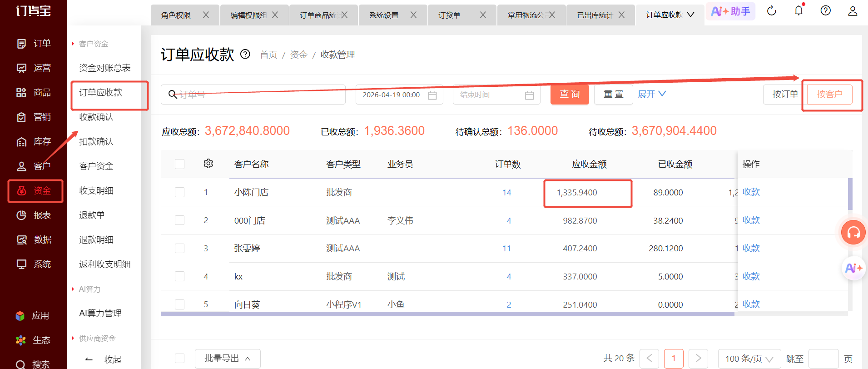Viewport: 868px width, 369px height.
Task: Click the floating AI+ round button
Action: (x=853, y=269)
